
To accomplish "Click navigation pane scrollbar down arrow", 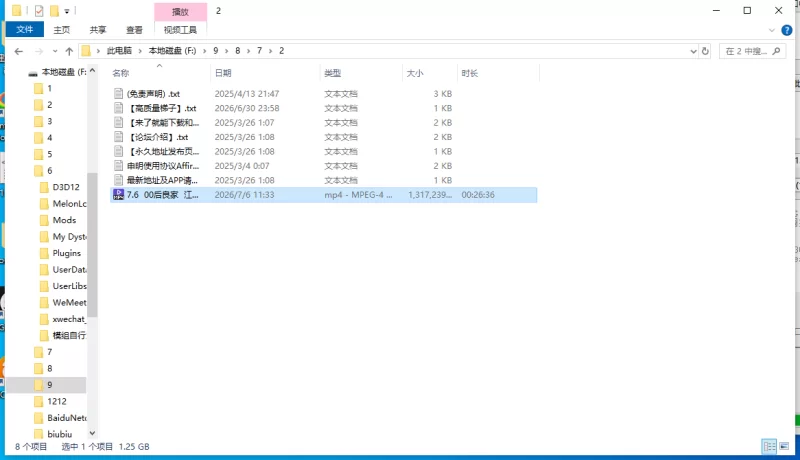I will point(92,433).
